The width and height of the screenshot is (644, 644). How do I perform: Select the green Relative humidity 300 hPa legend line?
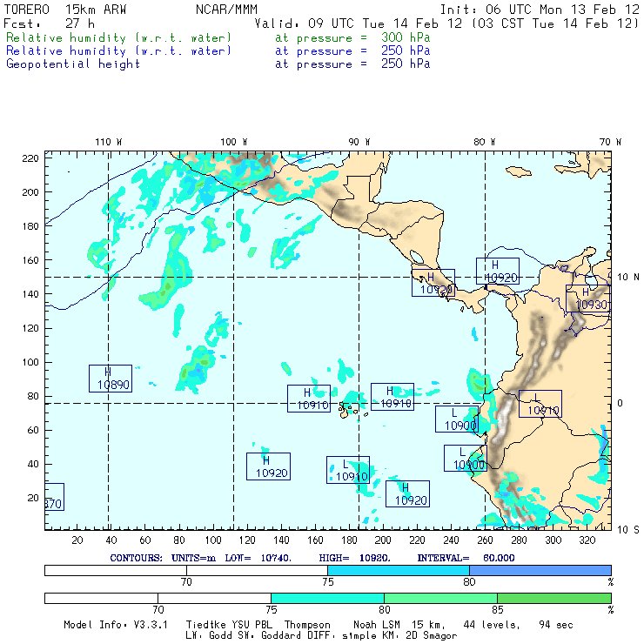(218, 37)
